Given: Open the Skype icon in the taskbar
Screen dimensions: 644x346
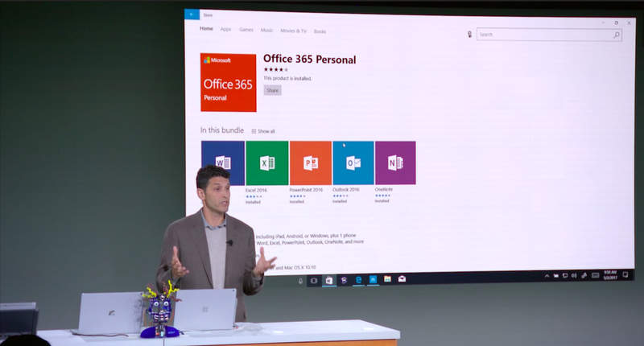Looking at the screenshot, I should tap(344, 280).
